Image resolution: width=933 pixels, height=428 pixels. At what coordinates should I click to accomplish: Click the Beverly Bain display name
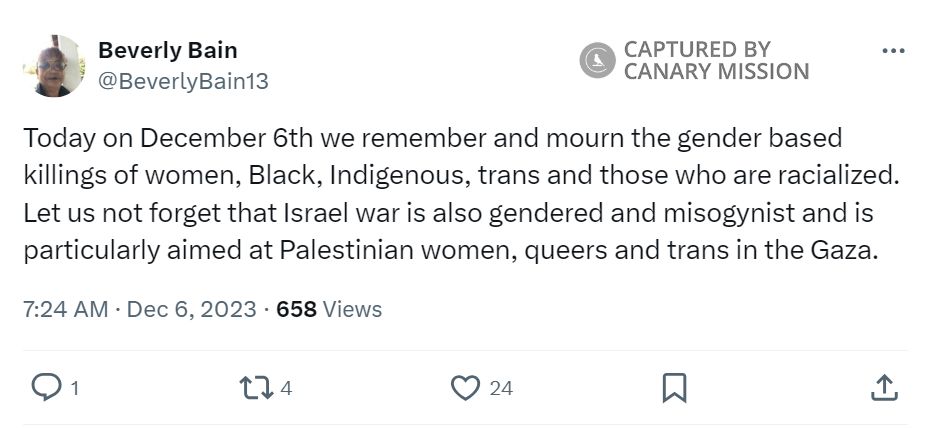pyautogui.click(x=168, y=50)
